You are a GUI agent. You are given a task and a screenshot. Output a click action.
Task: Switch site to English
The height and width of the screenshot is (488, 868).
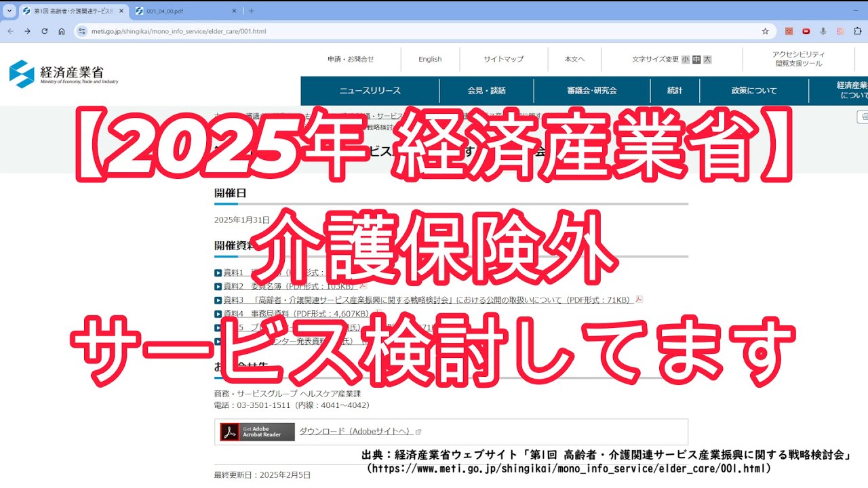430,59
